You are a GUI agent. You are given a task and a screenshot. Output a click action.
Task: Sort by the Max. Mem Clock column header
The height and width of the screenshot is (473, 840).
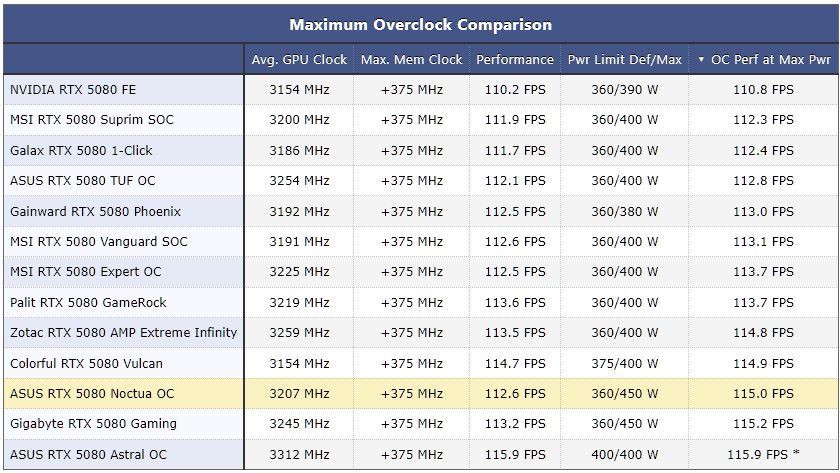click(x=411, y=59)
